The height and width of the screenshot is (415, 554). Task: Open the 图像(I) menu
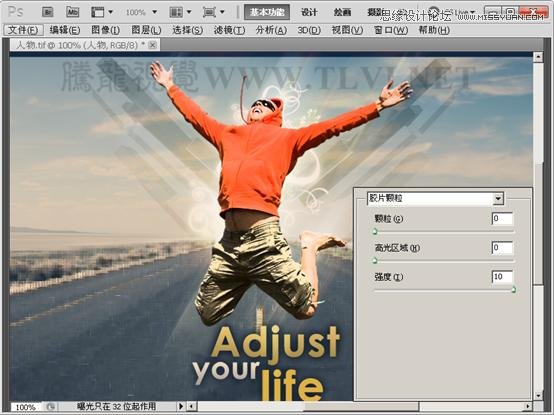105,30
